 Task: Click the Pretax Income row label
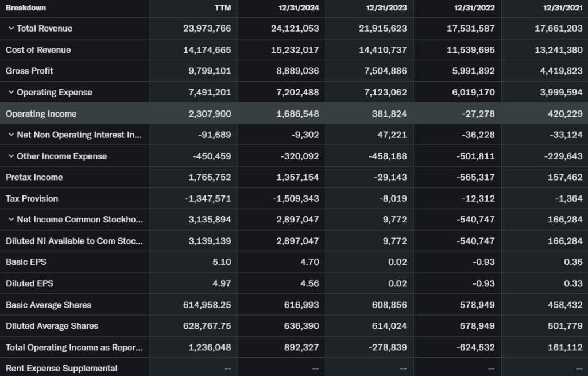(34, 177)
